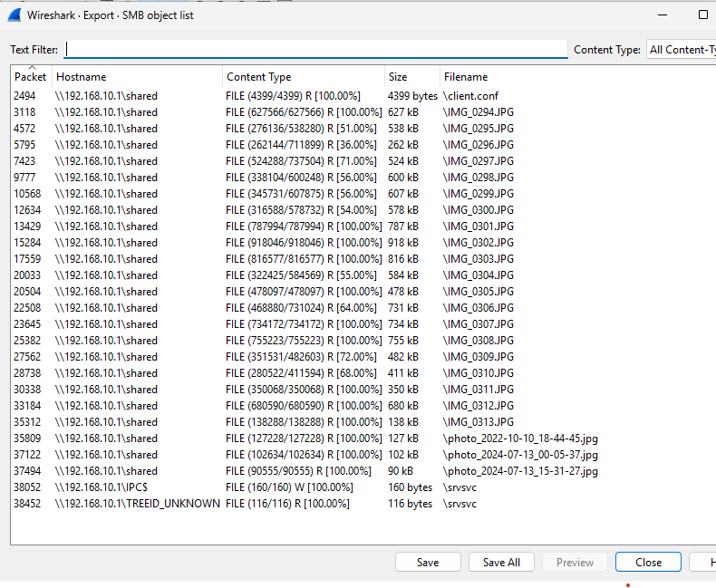Click packet number 2494
The height and width of the screenshot is (588, 716).
pyautogui.click(x=24, y=96)
